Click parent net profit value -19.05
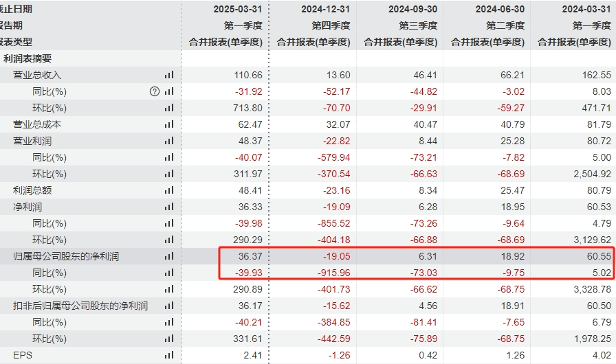Screen dimensions: 616x364 (337, 256)
